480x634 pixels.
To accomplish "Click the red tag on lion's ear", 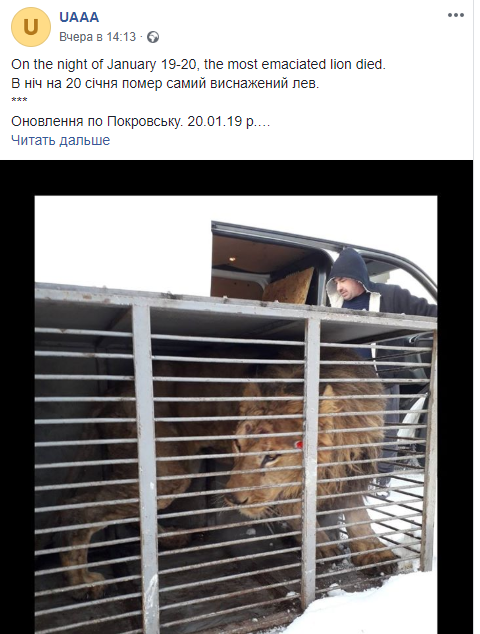I will click(299, 445).
